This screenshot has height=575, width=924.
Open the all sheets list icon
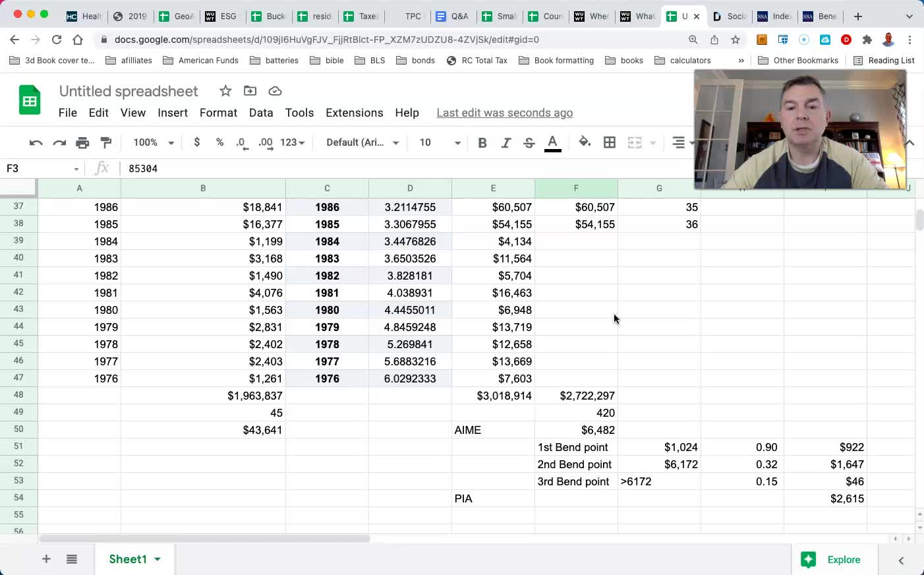click(72, 559)
